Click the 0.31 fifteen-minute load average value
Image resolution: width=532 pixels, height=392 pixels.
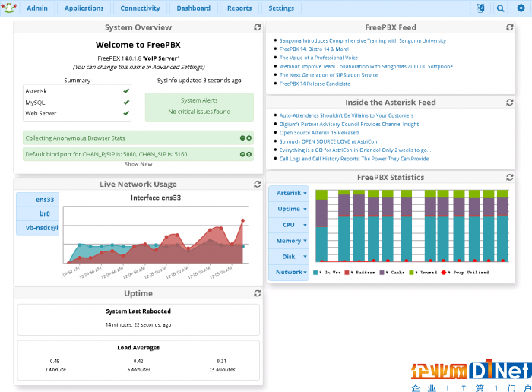pos(222,361)
